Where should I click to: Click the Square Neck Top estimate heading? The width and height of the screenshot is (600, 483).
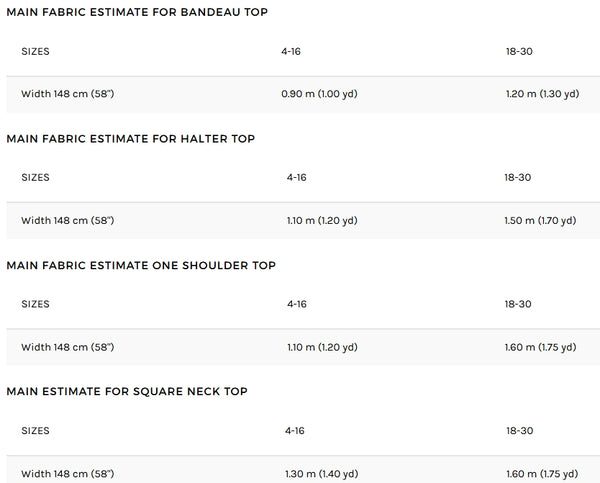[x=127, y=391]
